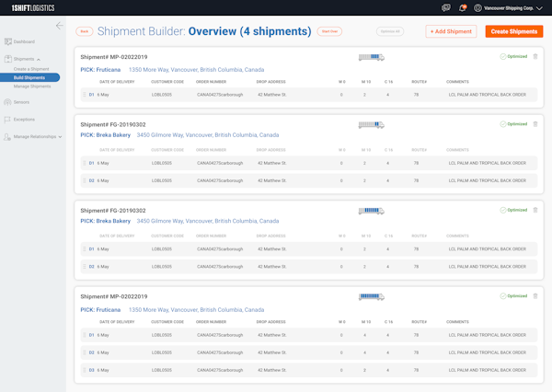This screenshot has height=392, width=552.
Task: Open the Sensors page
Action: coord(21,102)
